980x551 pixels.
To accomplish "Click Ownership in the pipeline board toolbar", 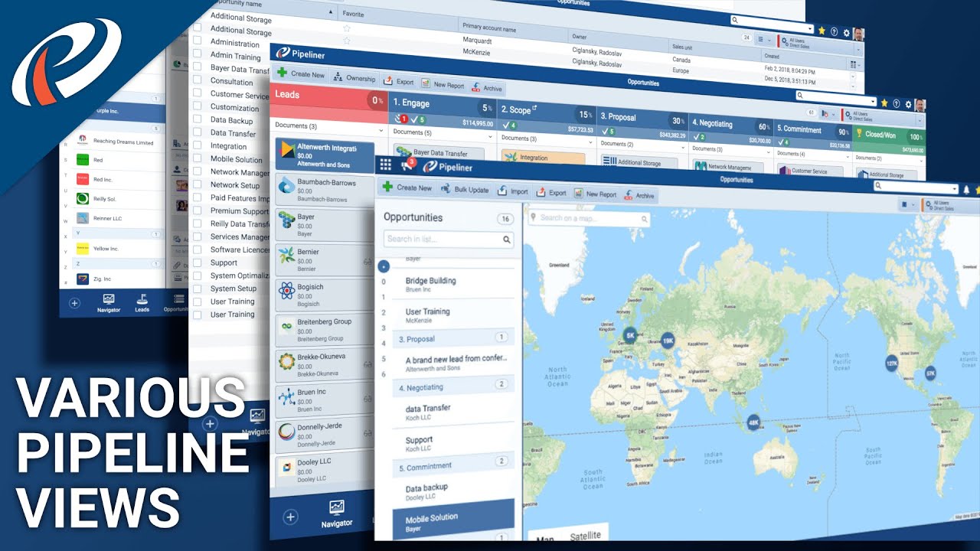I will pyautogui.click(x=354, y=78).
